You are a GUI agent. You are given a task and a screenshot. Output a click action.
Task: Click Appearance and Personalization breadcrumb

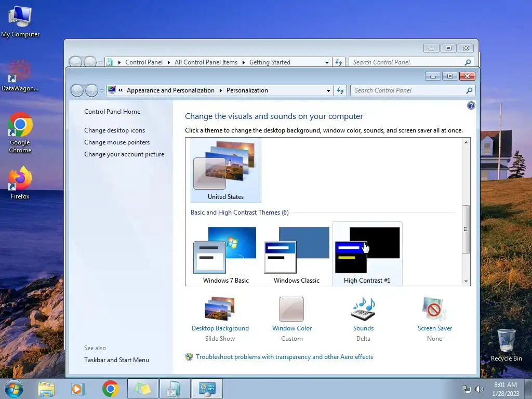170,90
